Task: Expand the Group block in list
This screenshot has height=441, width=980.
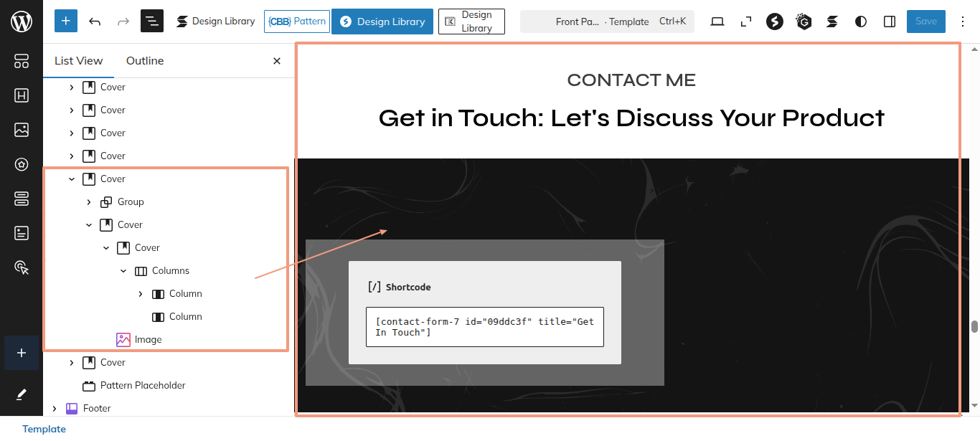Action: point(89,202)
